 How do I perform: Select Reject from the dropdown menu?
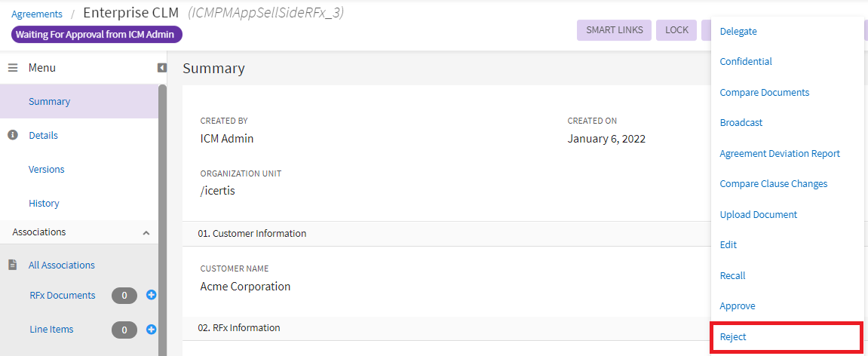point(733,337)
